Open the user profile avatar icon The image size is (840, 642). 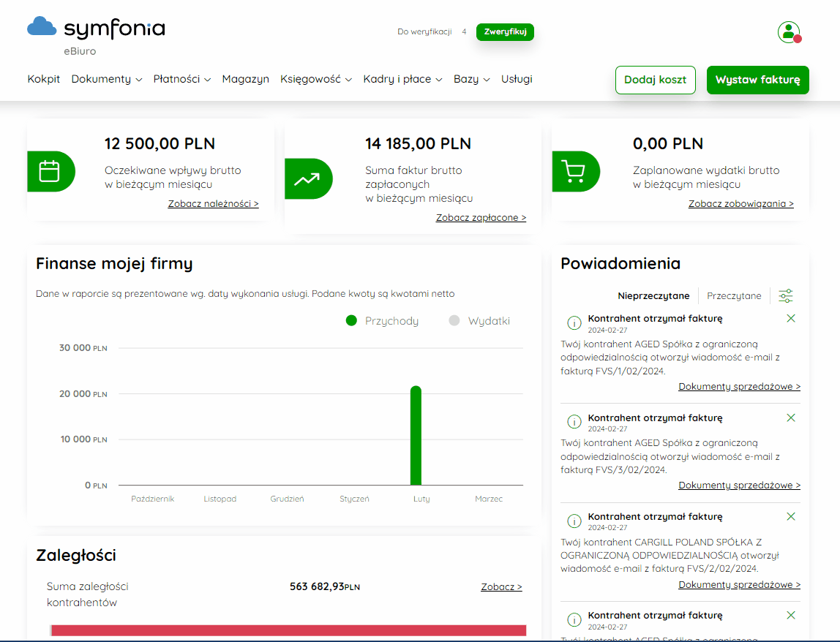(789, 32)
